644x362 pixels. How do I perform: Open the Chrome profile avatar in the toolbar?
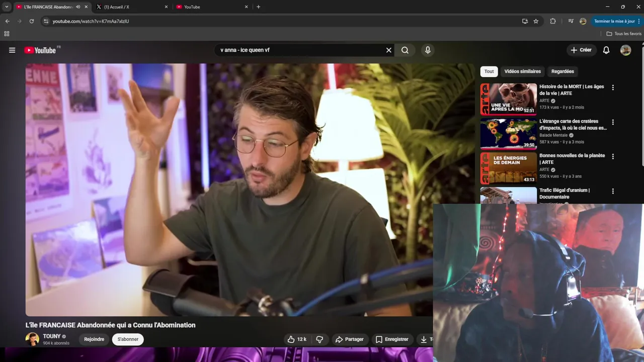pyautogui.click(x=583, y=21)
